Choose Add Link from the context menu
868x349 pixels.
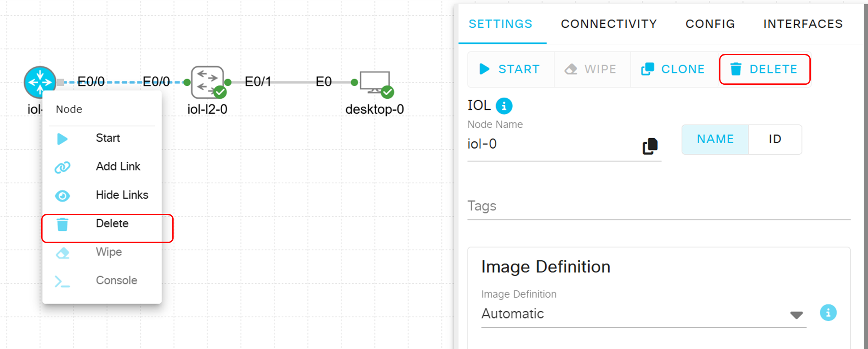tap(118, 166)
